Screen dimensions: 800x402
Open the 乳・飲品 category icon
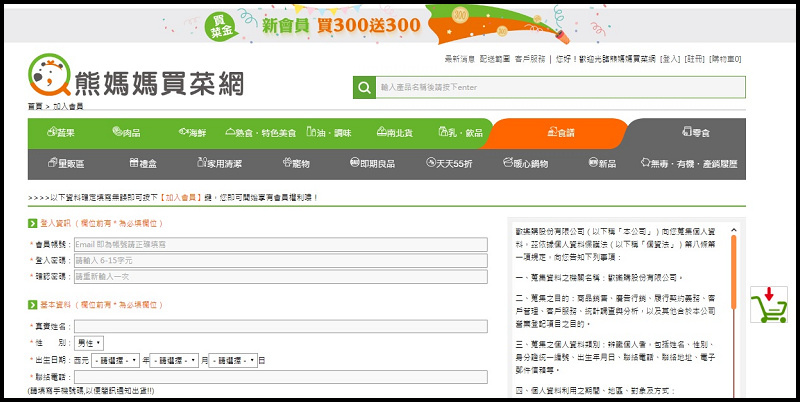point(443,132)
